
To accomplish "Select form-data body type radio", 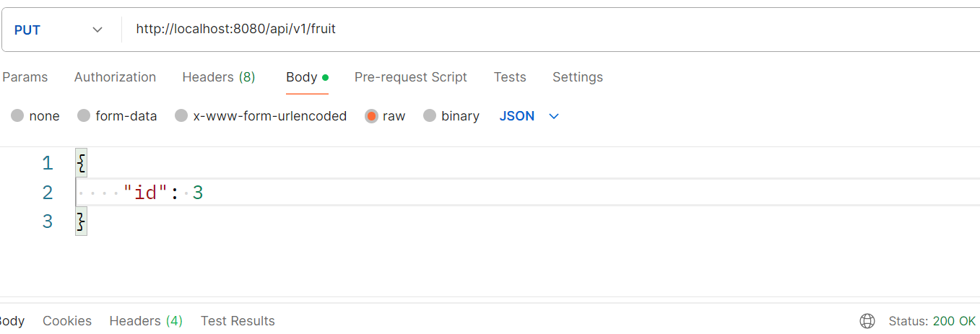I will (x=84, y=116).
